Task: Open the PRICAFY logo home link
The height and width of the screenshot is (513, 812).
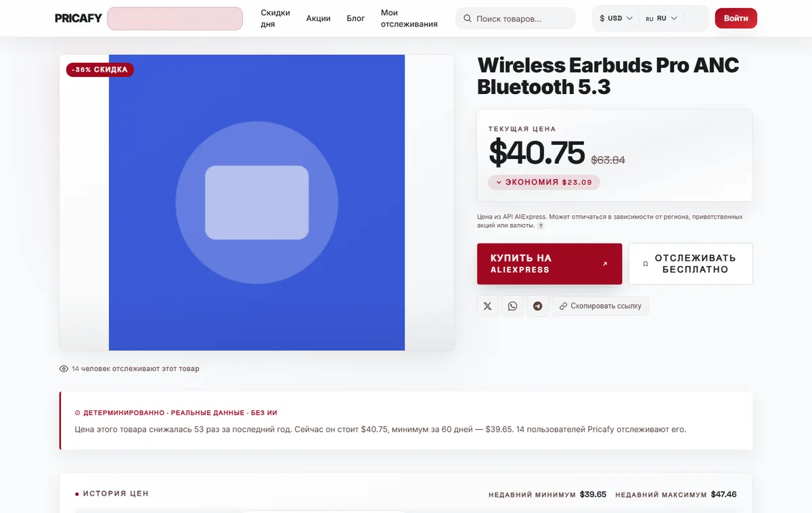Action: tap(78, 18)
